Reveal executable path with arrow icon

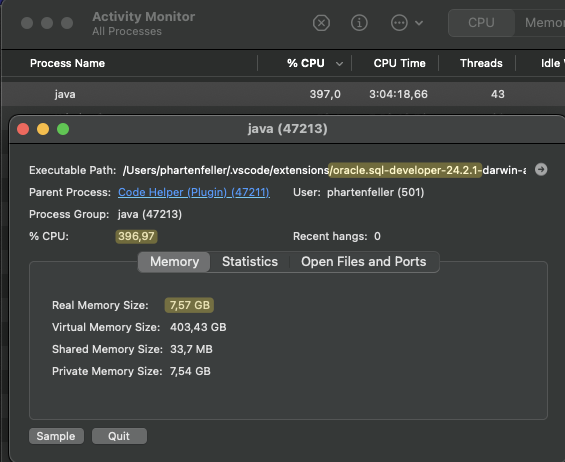click(x=541, y=169)
